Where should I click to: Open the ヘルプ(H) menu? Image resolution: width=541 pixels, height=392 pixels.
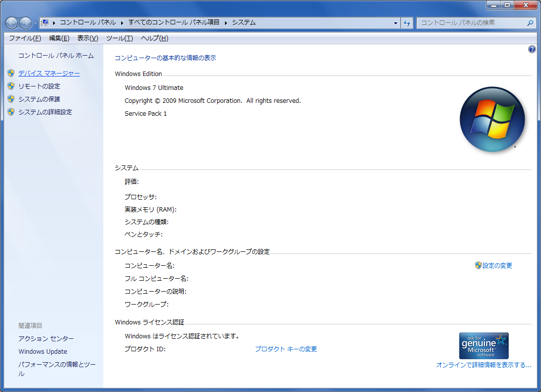[155, 38]
